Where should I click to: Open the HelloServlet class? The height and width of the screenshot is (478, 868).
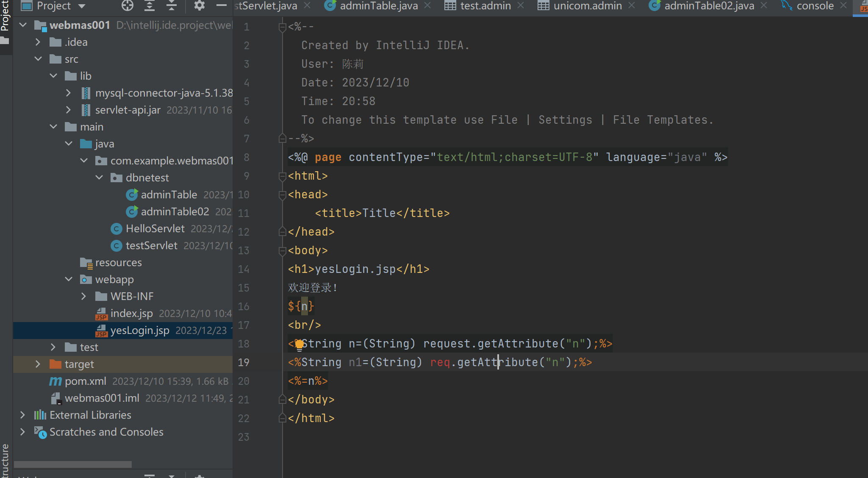pos(155,228)
